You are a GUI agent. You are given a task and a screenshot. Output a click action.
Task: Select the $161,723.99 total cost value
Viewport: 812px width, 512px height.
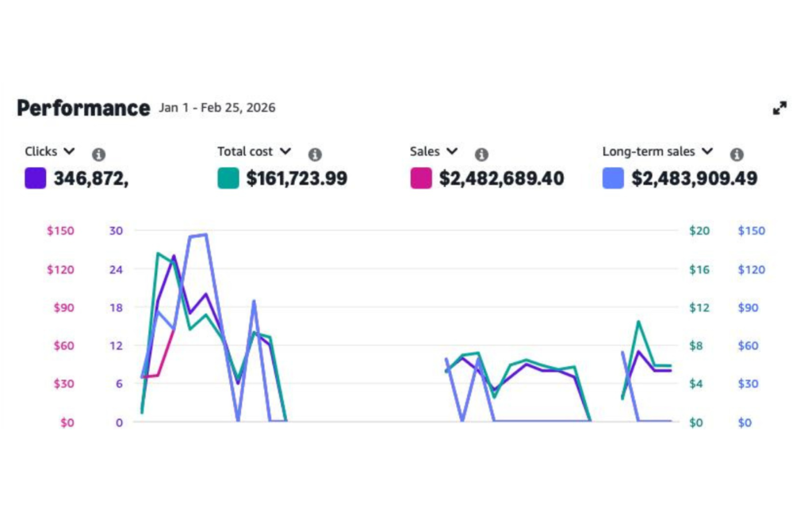297,178
